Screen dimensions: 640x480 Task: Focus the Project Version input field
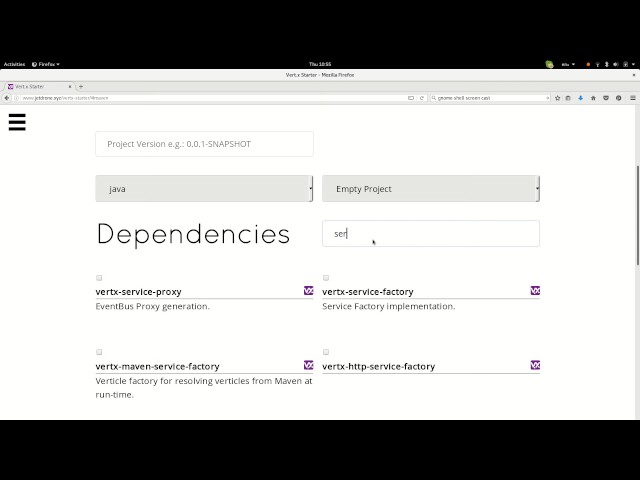coord(204,144)
